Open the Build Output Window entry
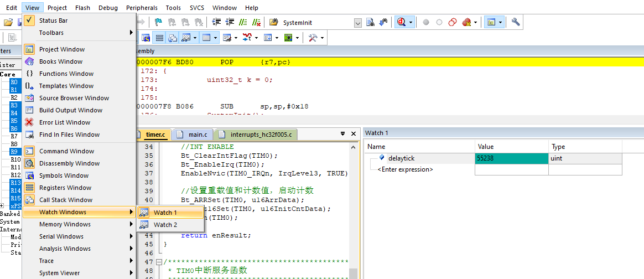This screenshot has height=279, width=644. 79,110
